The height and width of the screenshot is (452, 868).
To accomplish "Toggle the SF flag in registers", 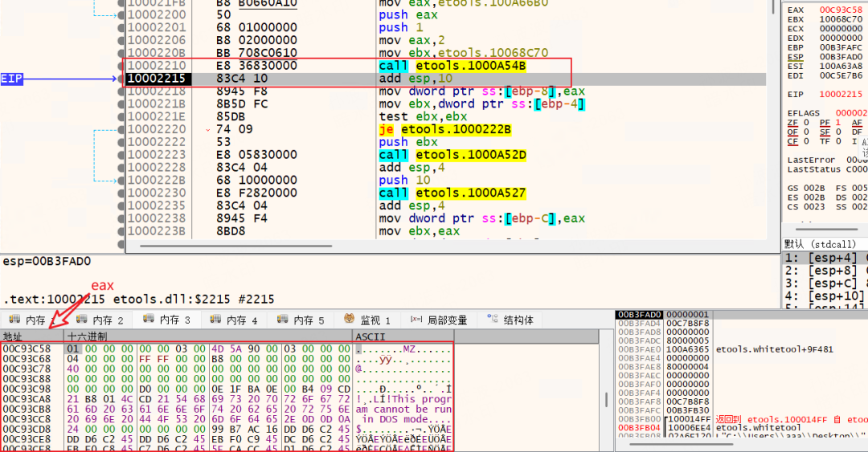I will [x=825, y=132].
